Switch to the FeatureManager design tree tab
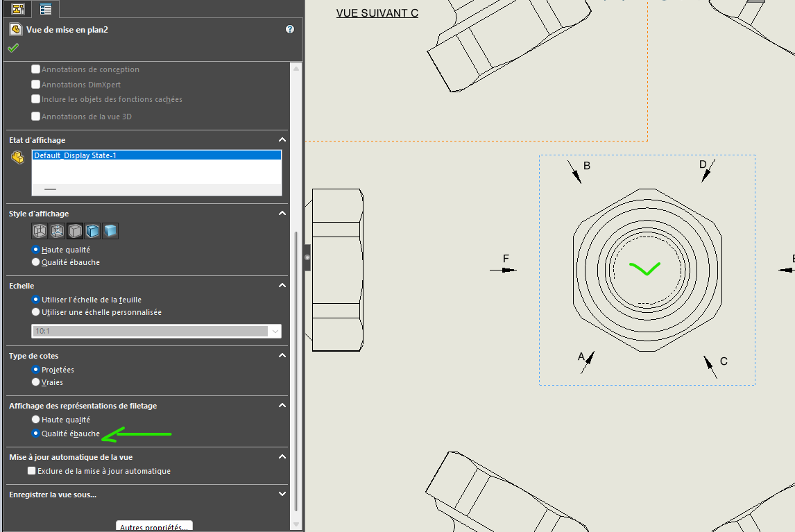Screen dimensions: 795x532 (x=18, y=9)
